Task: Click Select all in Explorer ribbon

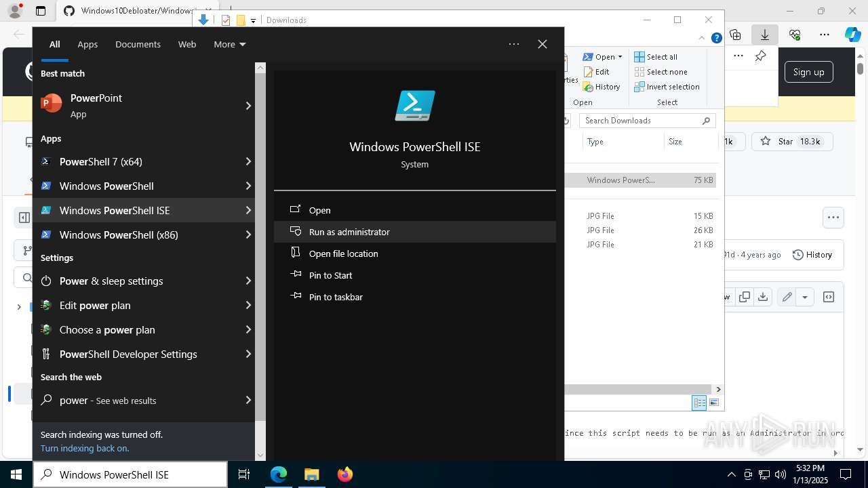Action: pos(656,57)
